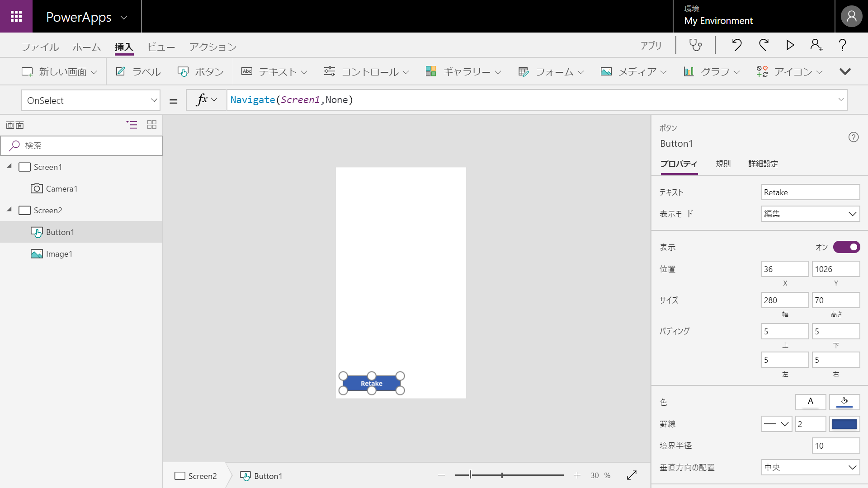Screen dimensions: 868x488
Task: Switch to thumbnail grid view icon
Action: (x=152, y=125)
